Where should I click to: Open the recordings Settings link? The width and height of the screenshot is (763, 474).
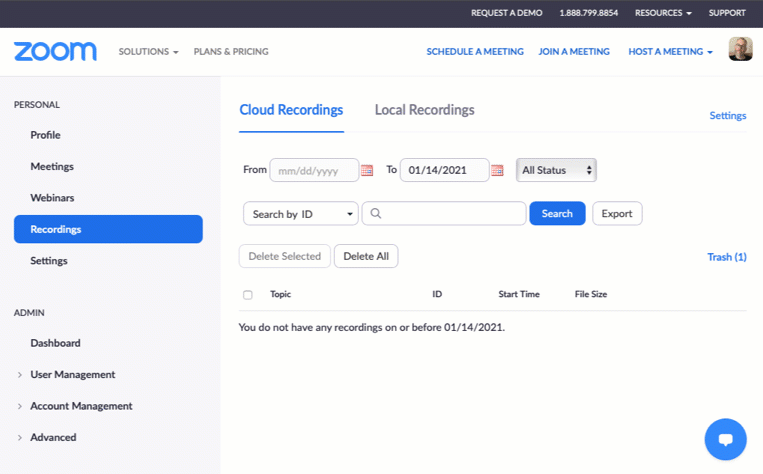tap(727, 116)
